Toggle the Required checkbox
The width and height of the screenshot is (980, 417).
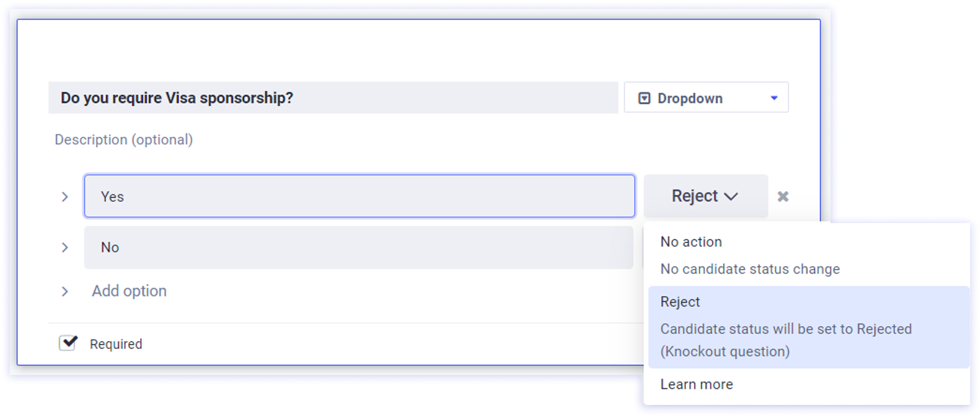pos(68,342)
